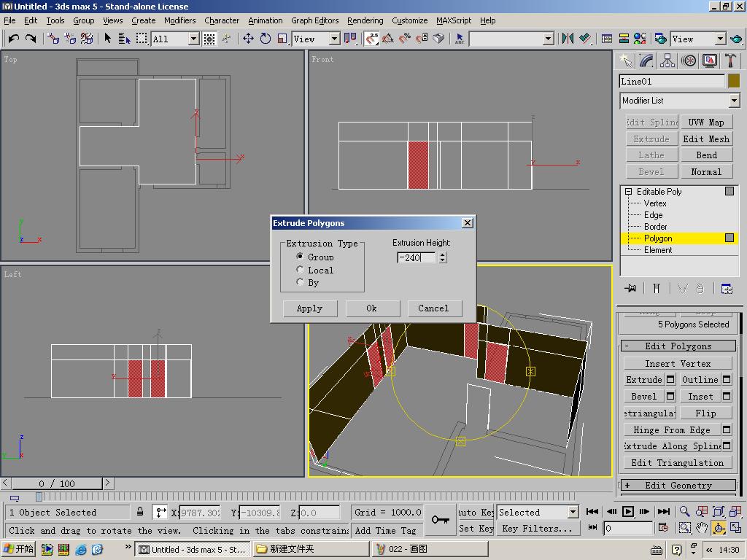Image resolution: width=747 pixels, height=560 pixels.
Task: Collapse the Editable Poly stack tree
Action: pos(628,192)
